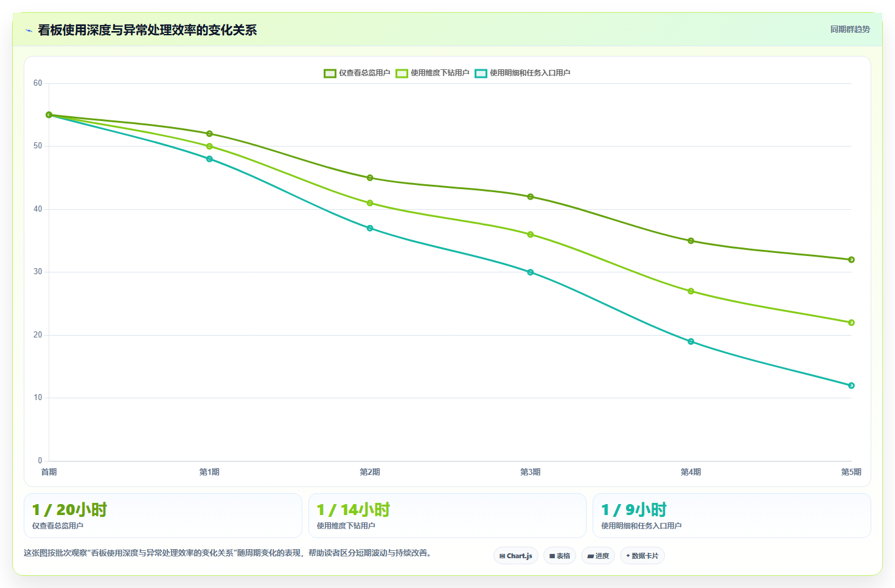Click dark green point at 第5期 (32)
The height and width of the screenshot is (588, 895).
click(x=851, y=260)
